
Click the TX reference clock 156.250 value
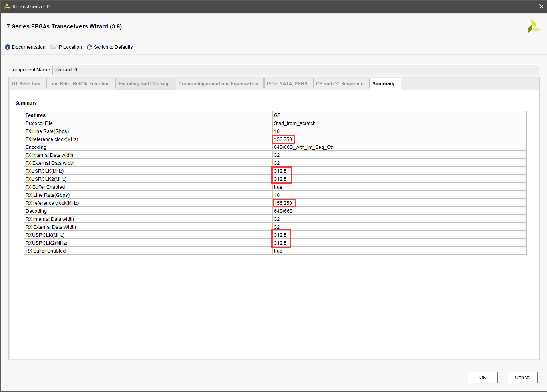coord(283,139)
